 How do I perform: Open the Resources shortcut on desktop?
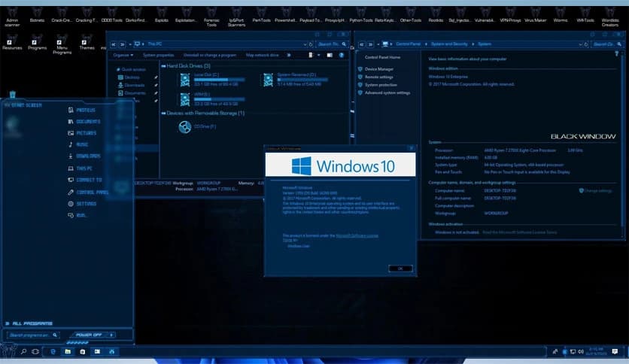tap(12, 43)
